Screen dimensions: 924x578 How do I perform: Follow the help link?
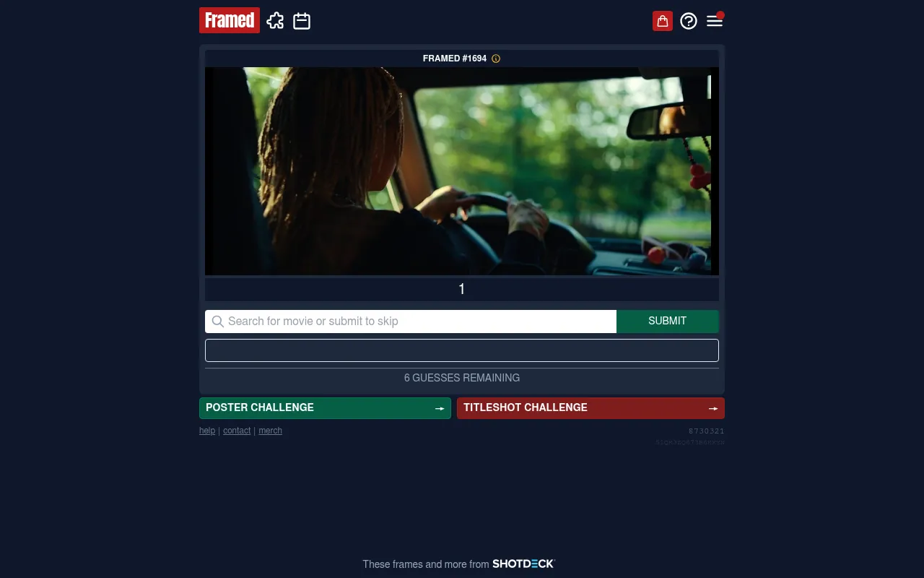pos(207,431)
